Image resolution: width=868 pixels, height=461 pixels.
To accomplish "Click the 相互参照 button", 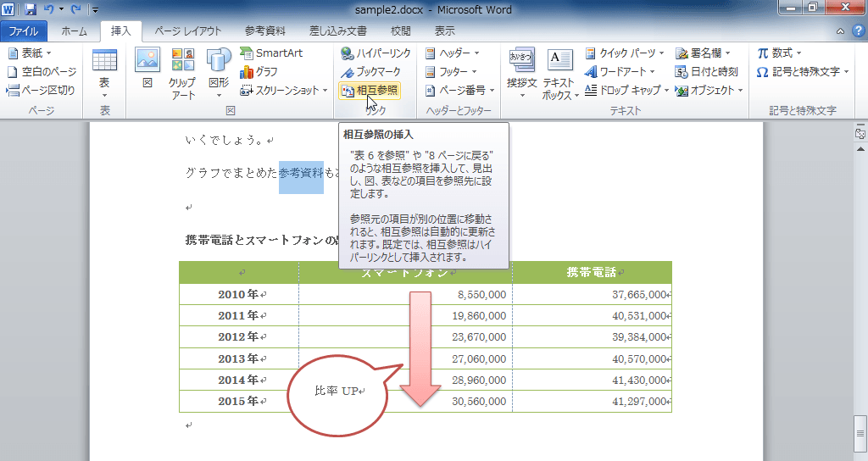I will pos(370,90).
